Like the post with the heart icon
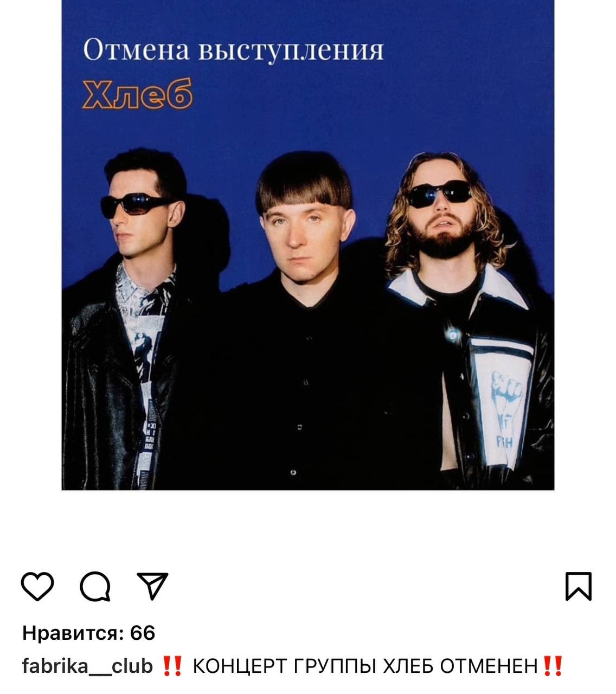 (x=37, y=586)
